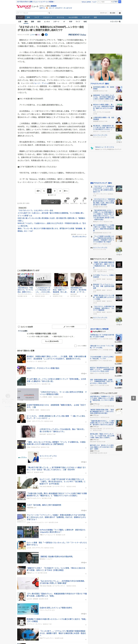Close the reaction tooltip bubble
The width and height of the screenshot is (138, 644).
tap(60, 201)
